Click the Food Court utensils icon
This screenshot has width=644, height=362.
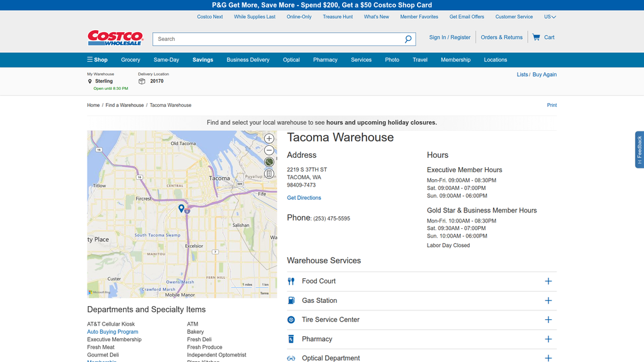tap(291, 281)
